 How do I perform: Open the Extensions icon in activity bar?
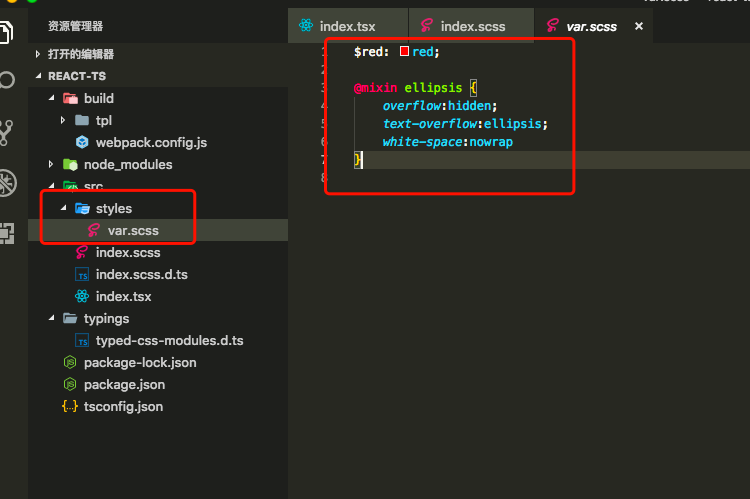click(7, 233)
